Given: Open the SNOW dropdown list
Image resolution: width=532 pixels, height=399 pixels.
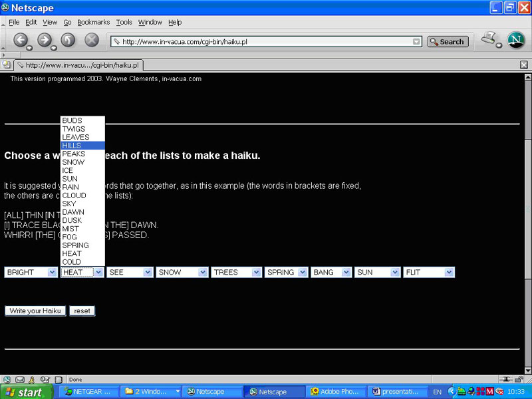Looking at the screenshot, I should (182, 272).
